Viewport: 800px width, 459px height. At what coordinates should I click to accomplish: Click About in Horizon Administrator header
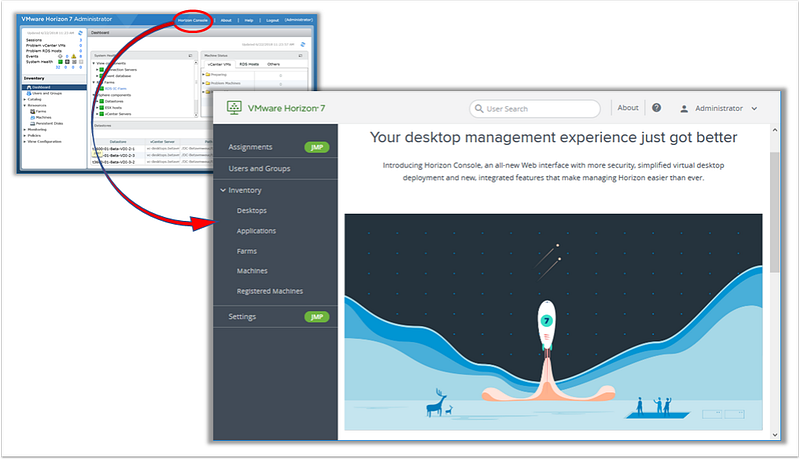pyautogui.click(x=226, y=20)
